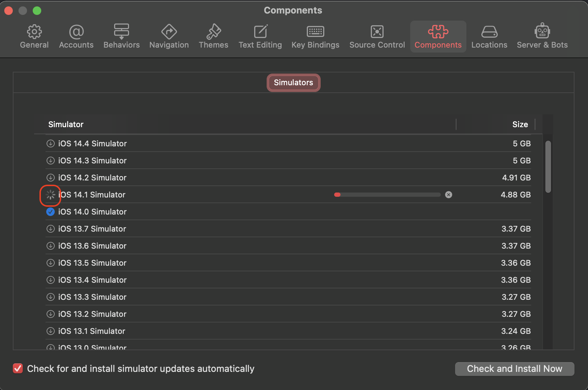
Task: Open the Server & Bots preferences pane
Action: tap(542, 37)
